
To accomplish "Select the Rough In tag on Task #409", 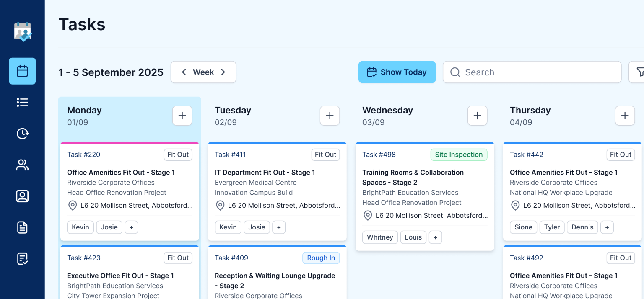I will 321,258.
